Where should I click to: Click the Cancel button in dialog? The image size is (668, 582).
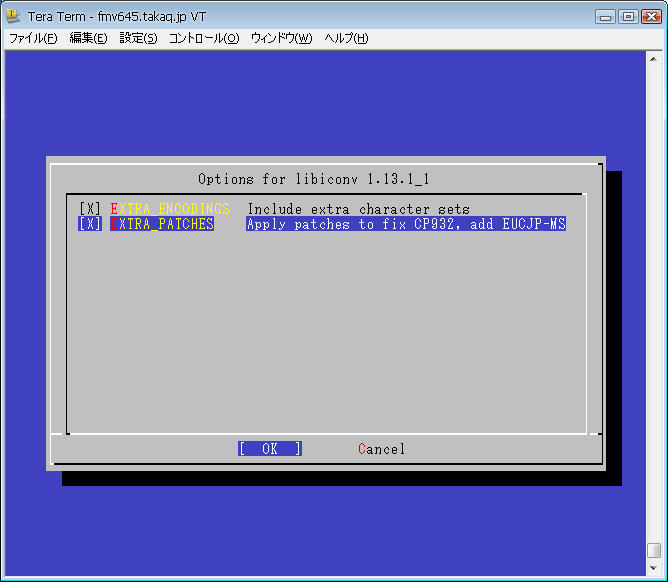pos(381,449)
